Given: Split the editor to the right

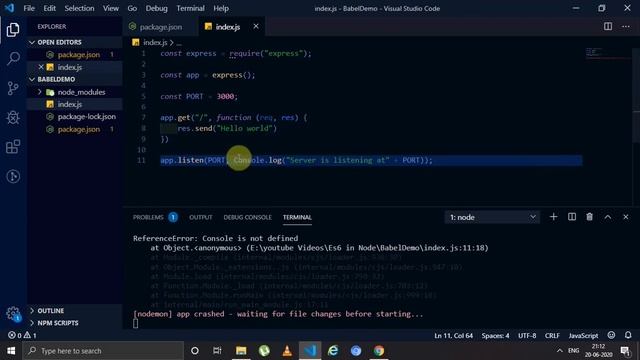Looking at the screenshot, I should click(608, 27).
